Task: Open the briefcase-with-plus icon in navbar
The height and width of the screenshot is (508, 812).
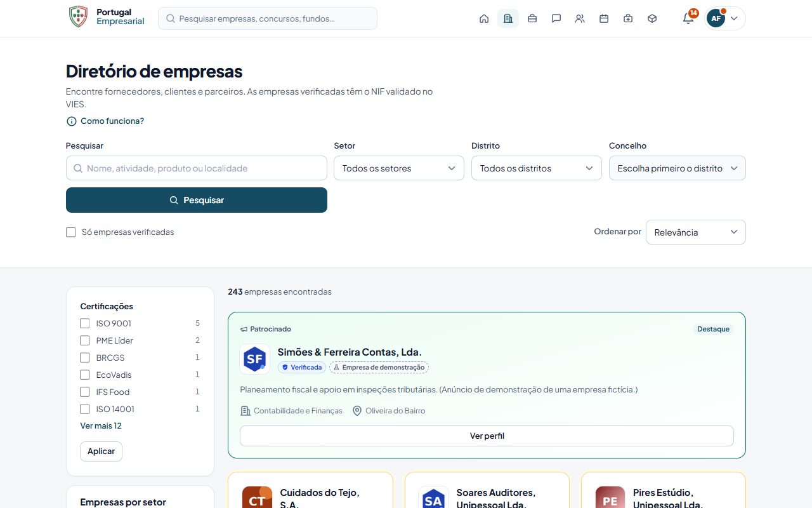Action: (x=628, y=18)
